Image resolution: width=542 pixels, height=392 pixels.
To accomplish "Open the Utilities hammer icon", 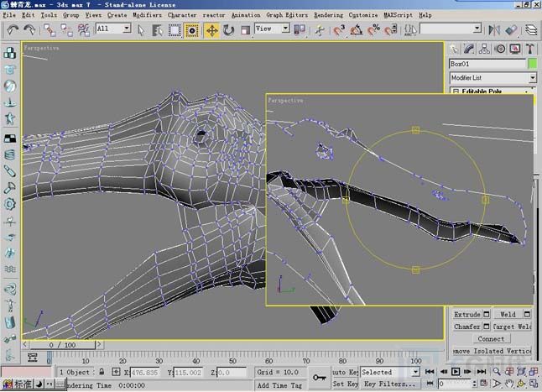I will (530, 49).
